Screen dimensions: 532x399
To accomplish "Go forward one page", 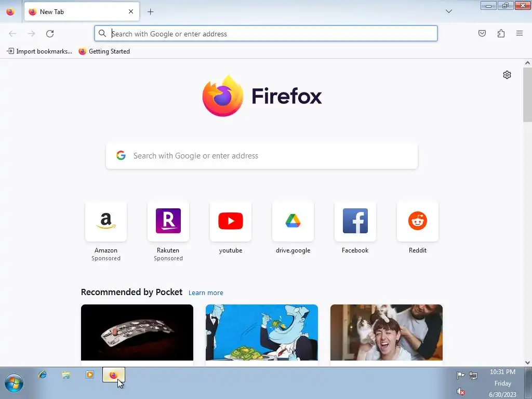I will (x=31, y=34).
